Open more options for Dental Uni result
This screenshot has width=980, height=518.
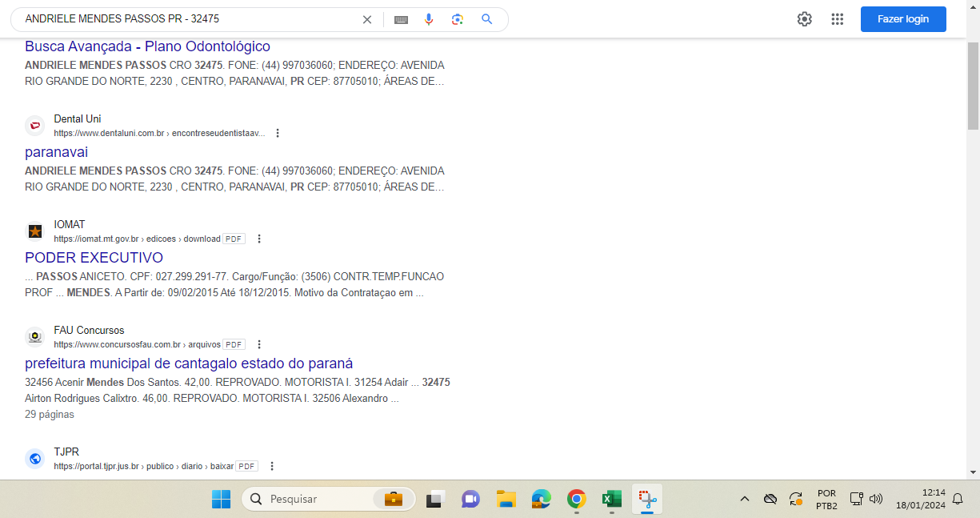[x=278, y=133]
